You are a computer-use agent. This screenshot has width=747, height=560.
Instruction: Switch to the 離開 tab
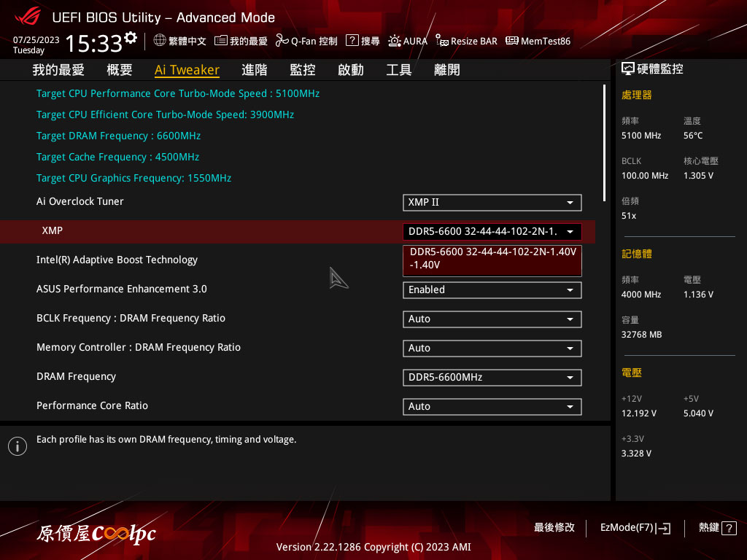pyautogui.click(x=447, y=70)
